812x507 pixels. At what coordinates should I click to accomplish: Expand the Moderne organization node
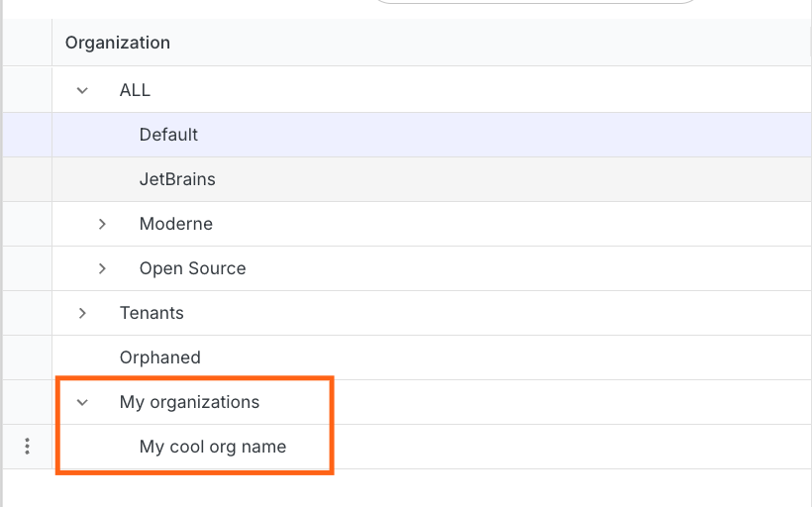(103, 224)
